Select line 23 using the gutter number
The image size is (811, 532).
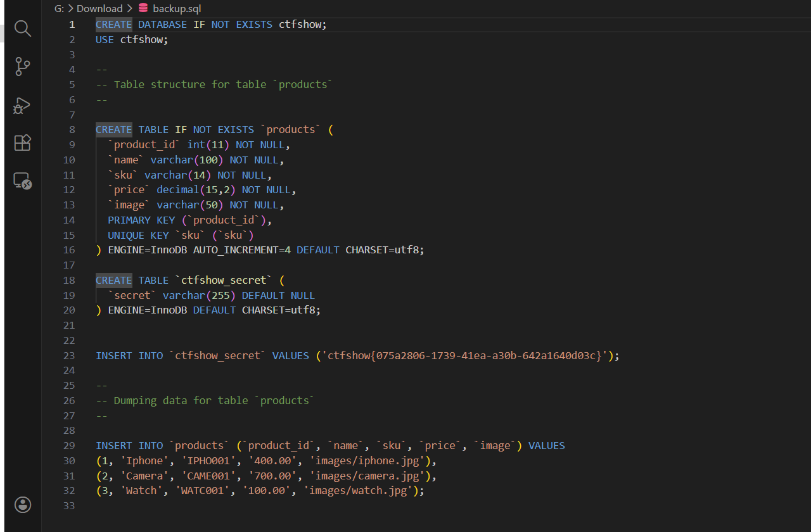coord(69,356)
